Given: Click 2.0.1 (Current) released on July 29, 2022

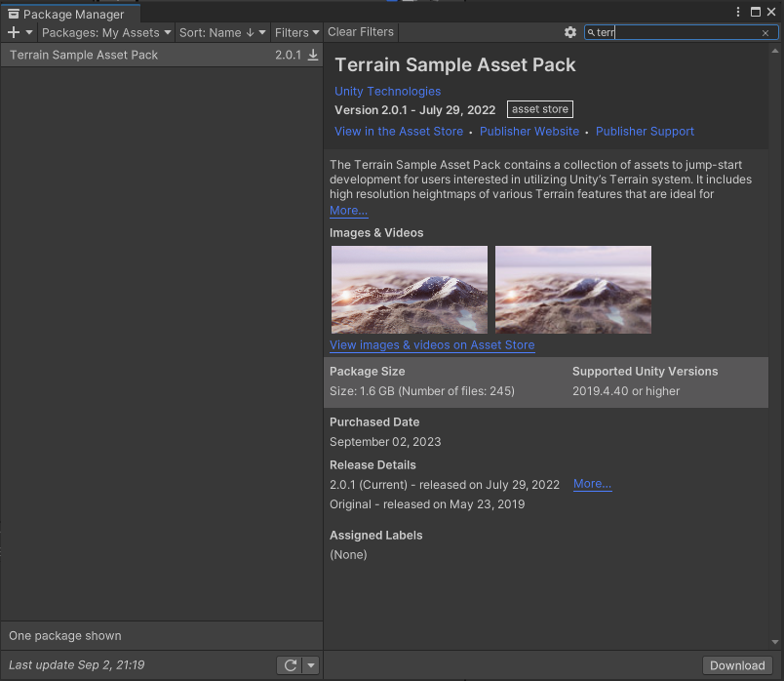Looking at the screenshot, I should point(445,485).
